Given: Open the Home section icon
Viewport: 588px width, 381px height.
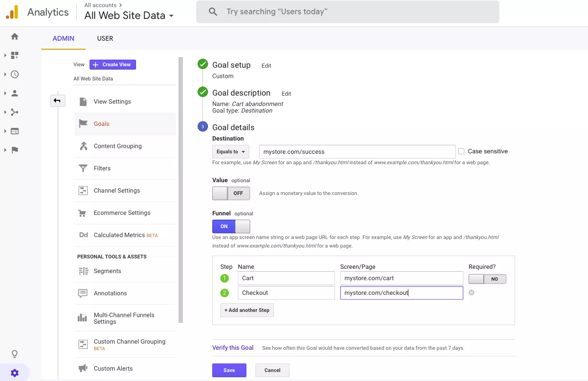Looking at the screenshot, I should pos(14,36).
